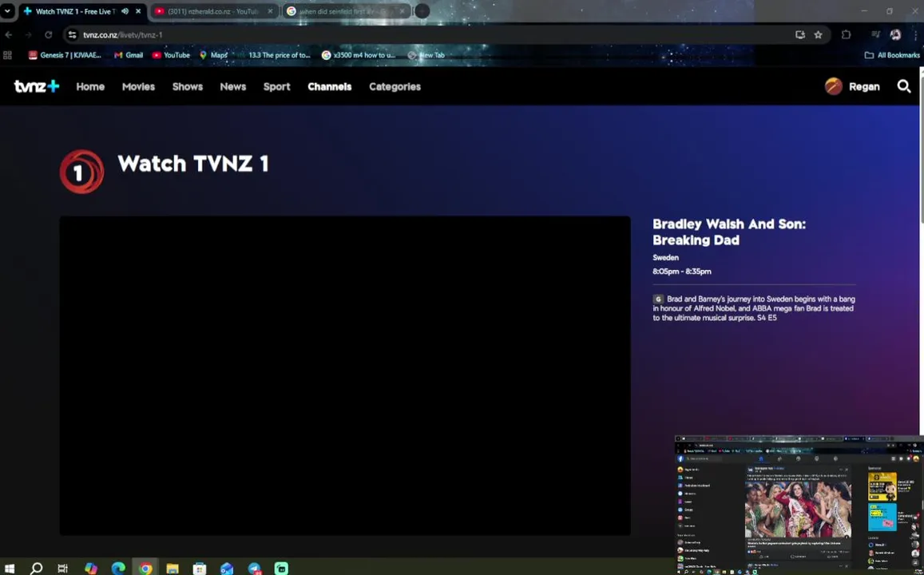
Task: Open the All Bookmarks folder
Action: (x=892, y=55)
